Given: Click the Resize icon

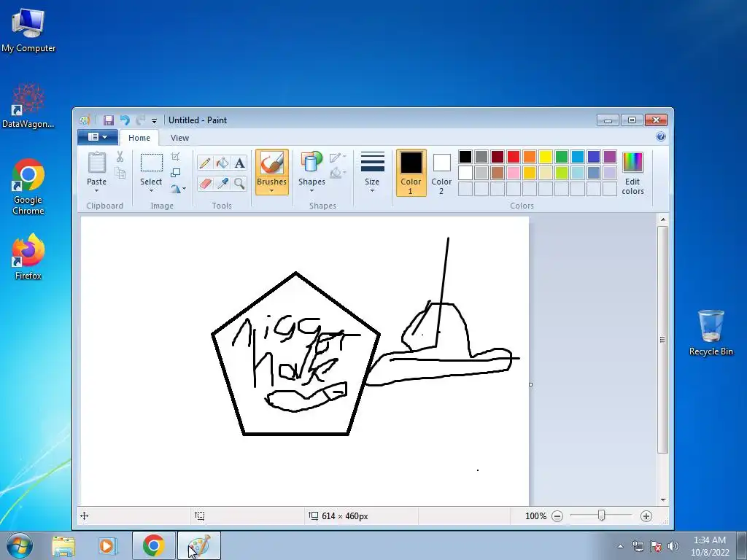Looking at the screenshot, I should [175, 172].
